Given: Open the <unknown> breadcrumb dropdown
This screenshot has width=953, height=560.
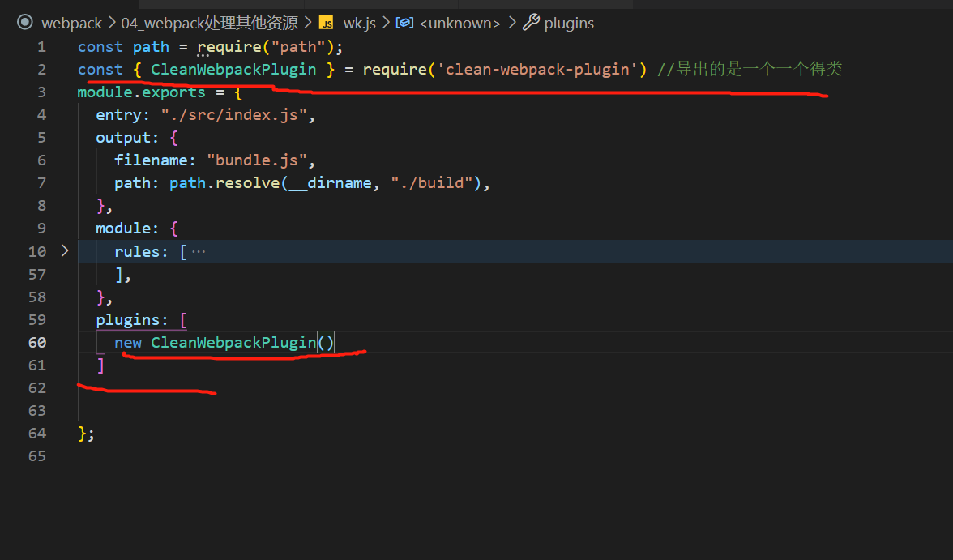Looking at the screenshot, I should pos(459,23).
